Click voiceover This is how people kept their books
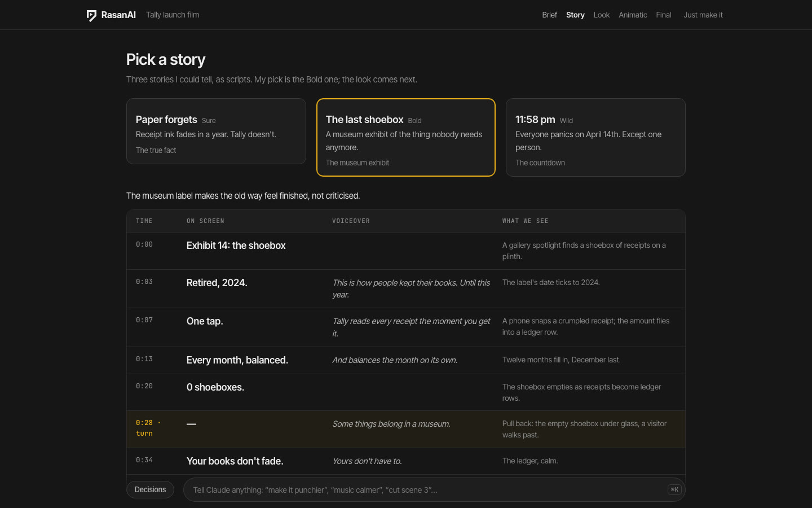Viewport: 812px width, 508px height. (x=411, y=288)
